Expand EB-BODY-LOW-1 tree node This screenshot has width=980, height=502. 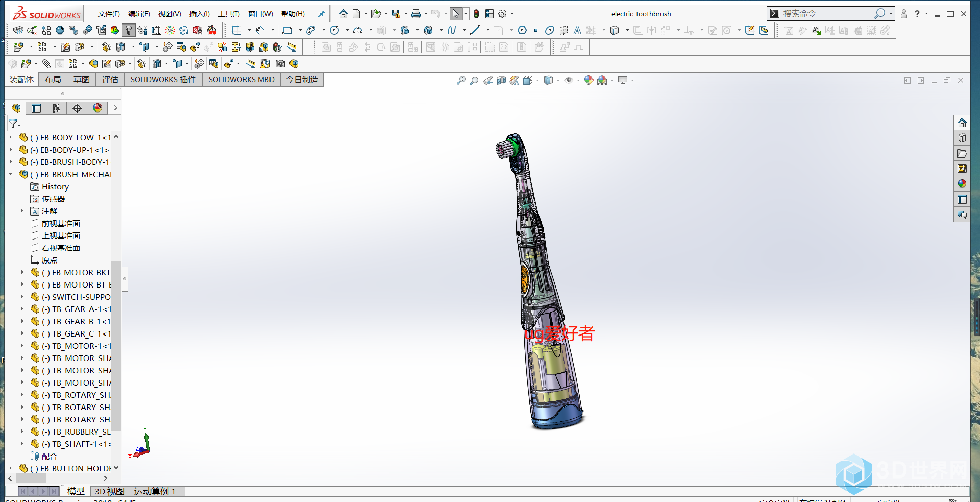(x=11, y=137)
